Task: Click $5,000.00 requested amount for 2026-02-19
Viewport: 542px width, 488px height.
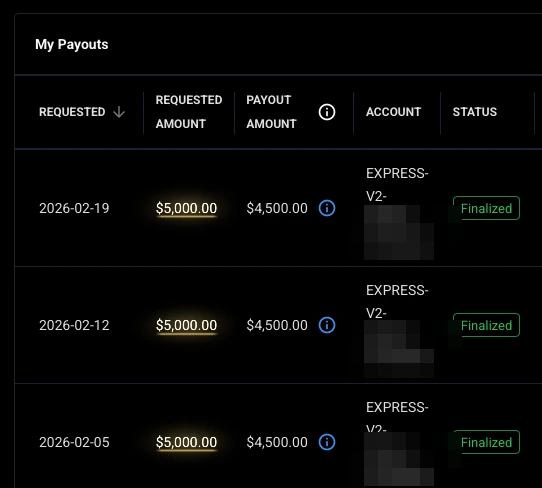Action: (186, 208)
